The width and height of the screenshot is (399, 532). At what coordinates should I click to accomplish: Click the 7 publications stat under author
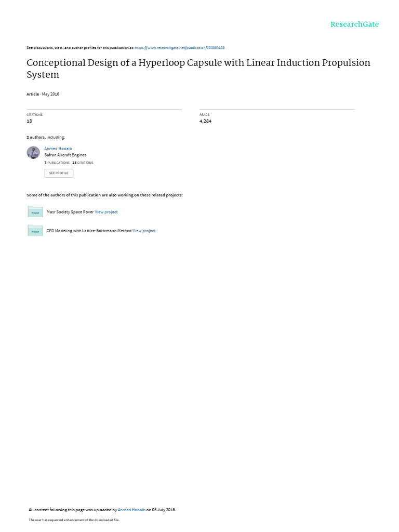[x=57, y=163]
